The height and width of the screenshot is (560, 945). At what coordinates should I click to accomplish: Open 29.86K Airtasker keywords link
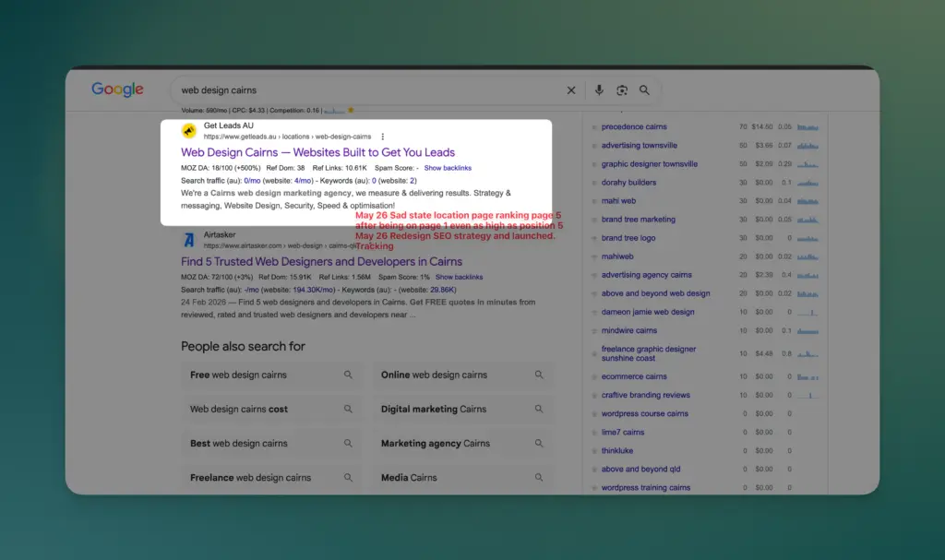(442, 290)
